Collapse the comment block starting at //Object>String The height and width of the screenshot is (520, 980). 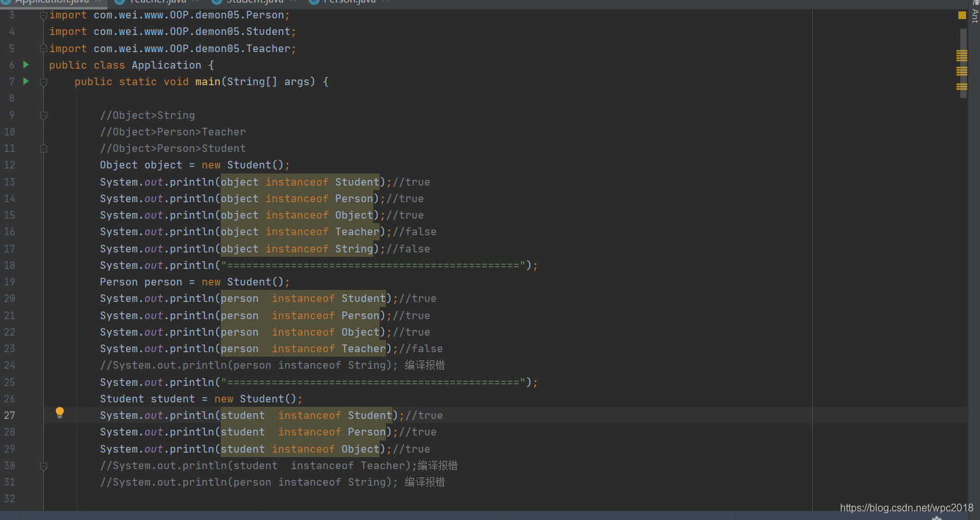[43, 116]
